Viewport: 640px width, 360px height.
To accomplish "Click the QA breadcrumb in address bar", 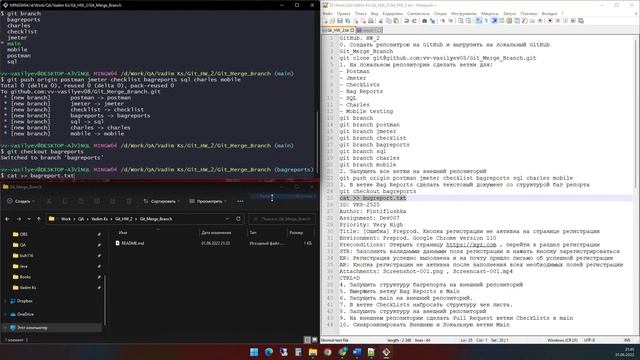I will click(x=81, y=219).
